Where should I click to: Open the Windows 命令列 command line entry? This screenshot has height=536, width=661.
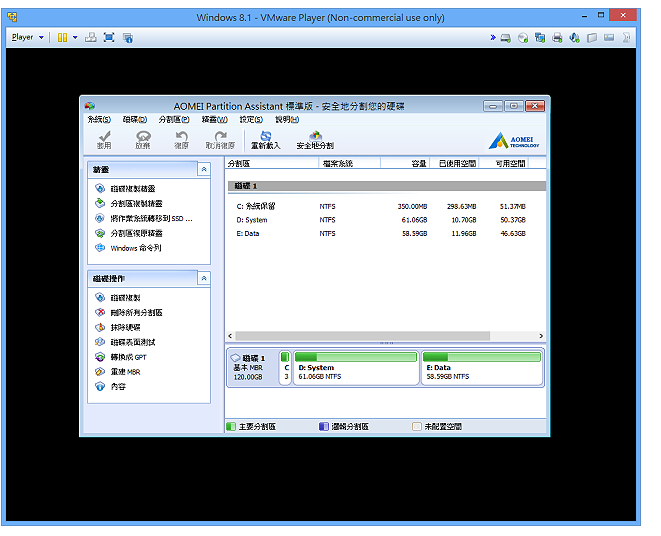[x=136, y=248]
